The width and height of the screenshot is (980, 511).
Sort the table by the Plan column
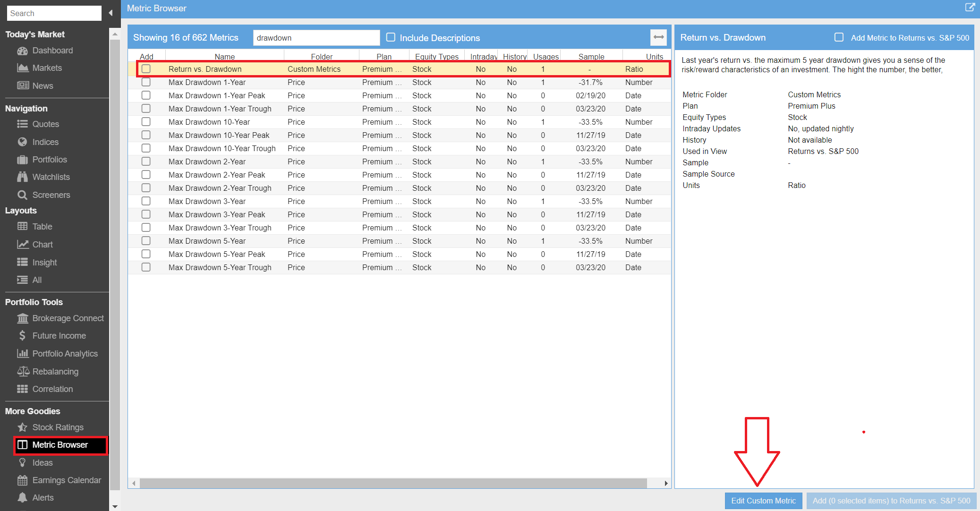(x=384, y=56)
